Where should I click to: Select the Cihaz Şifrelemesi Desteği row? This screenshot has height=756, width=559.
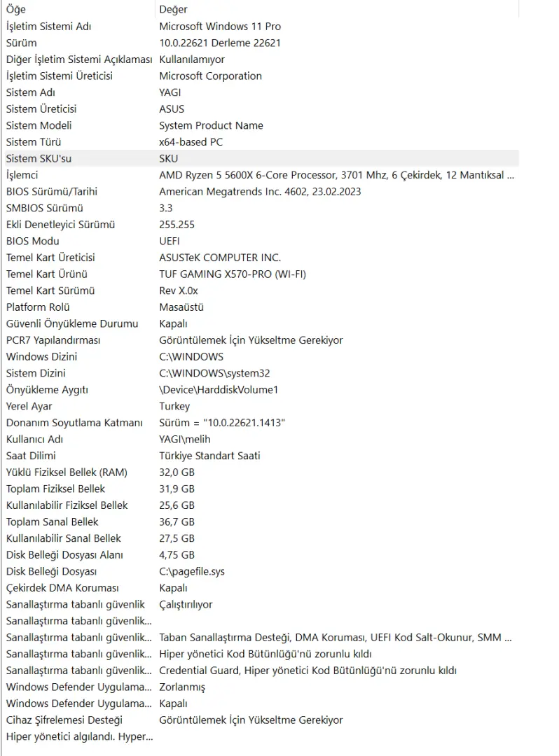click(x=261, y=720)
